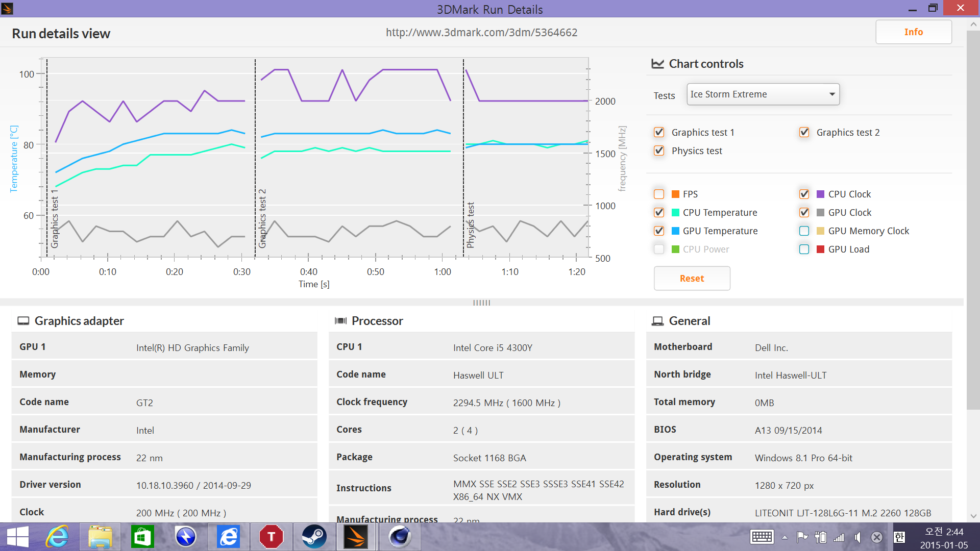Viewport: 980px width, 551px height.
Task: Click the circled X tray icon
Action: (877, 537)
